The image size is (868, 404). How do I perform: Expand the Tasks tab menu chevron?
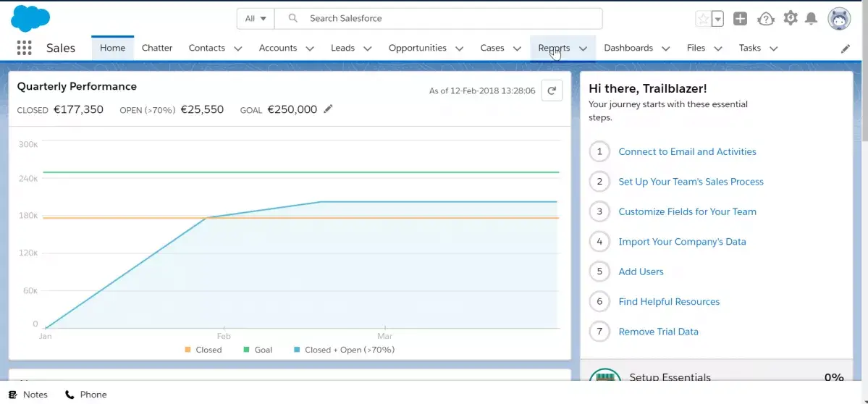click(774, 49)
